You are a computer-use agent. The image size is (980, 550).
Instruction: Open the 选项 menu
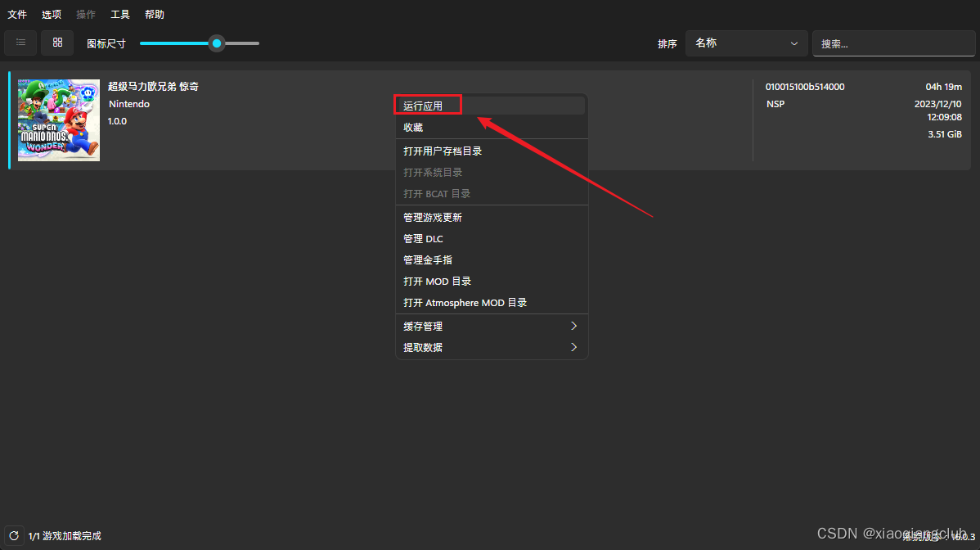point(52,15)
